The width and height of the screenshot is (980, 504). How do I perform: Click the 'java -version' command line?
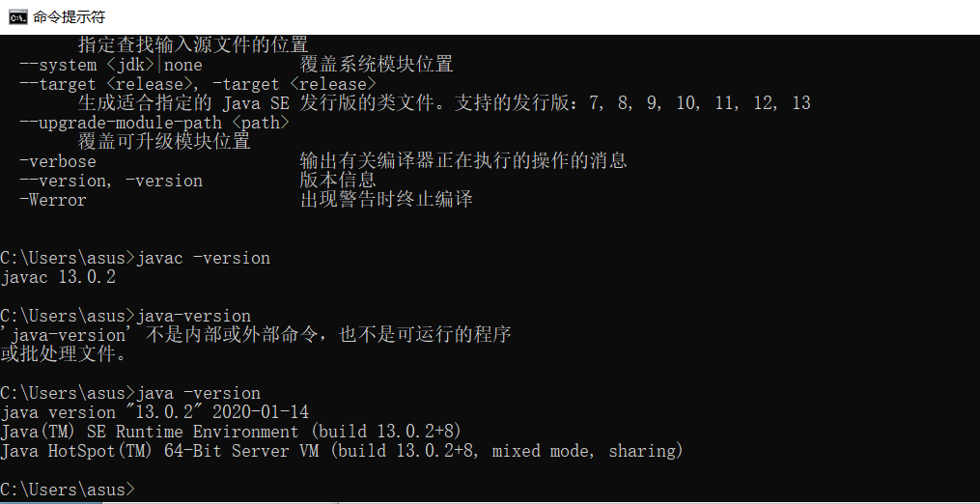coord(130,393)
